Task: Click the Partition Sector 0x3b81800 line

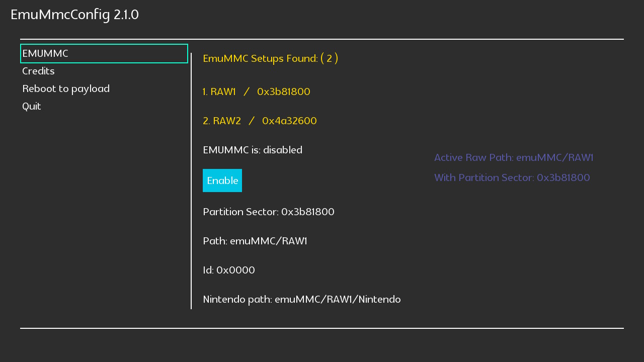Action: click(269, 212)
